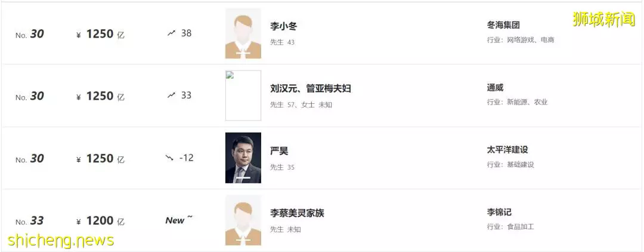This screenshot has width=644, height=252.
Task: Click the company name 通威
Action: pos(495,88)
